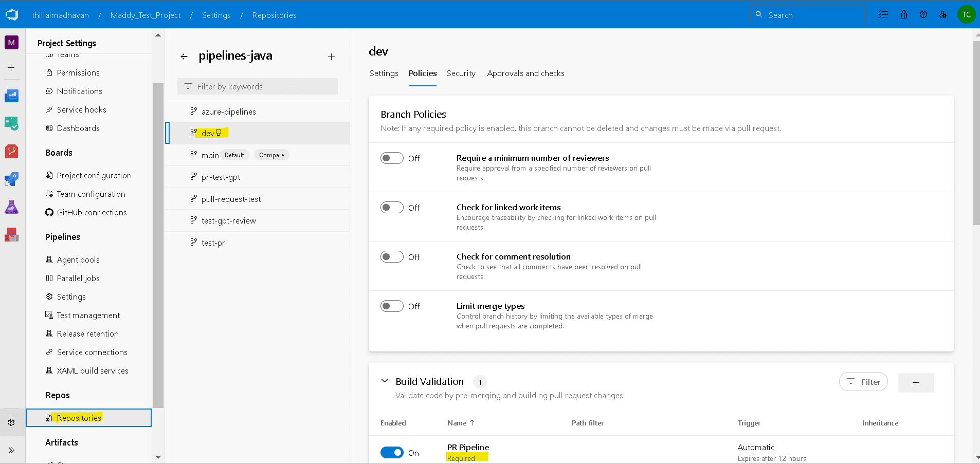Open the Maddy_Test_Project 'M' project tile
This screenshot has height=464, width=980.
[x=11, y=43]
